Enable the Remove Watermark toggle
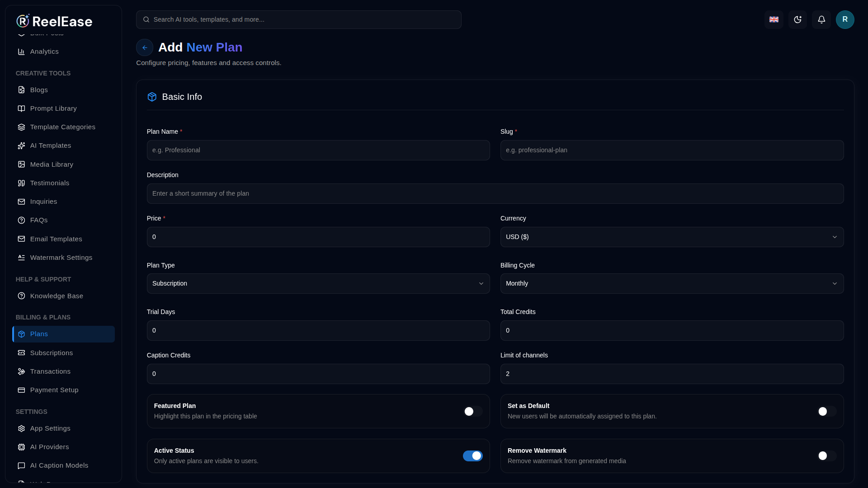The image size is (868, 488). 827,456
